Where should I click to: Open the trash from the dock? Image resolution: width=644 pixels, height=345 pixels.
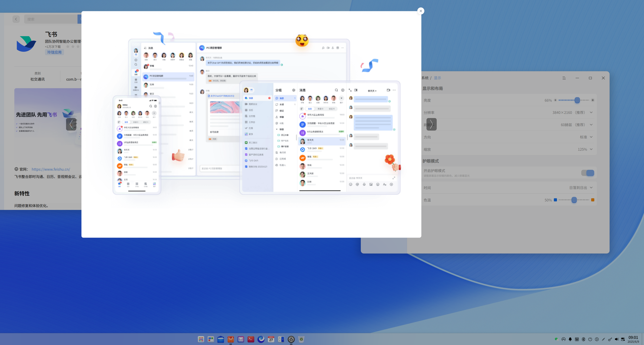pyautogui.click(x=301, y=339)
